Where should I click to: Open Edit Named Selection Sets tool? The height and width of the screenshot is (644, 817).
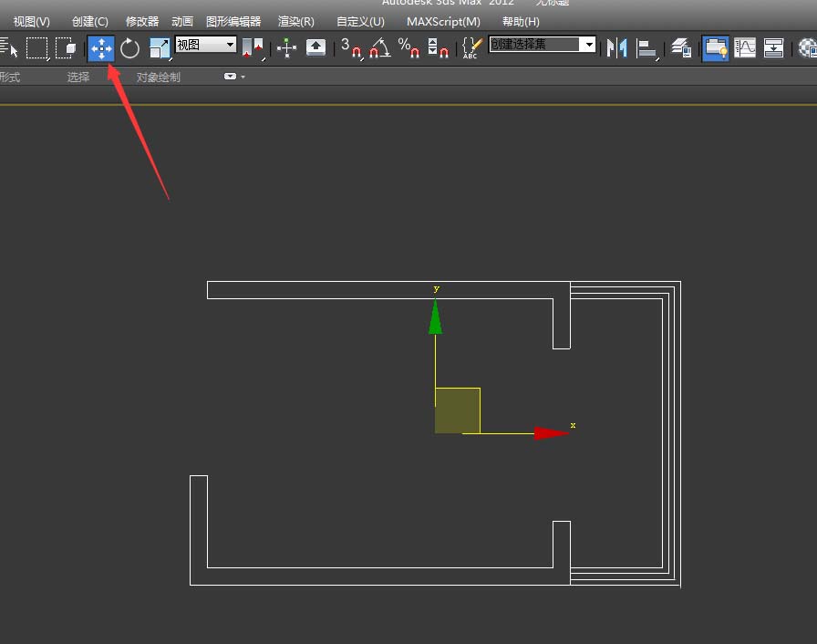click(x=472, y=48)
